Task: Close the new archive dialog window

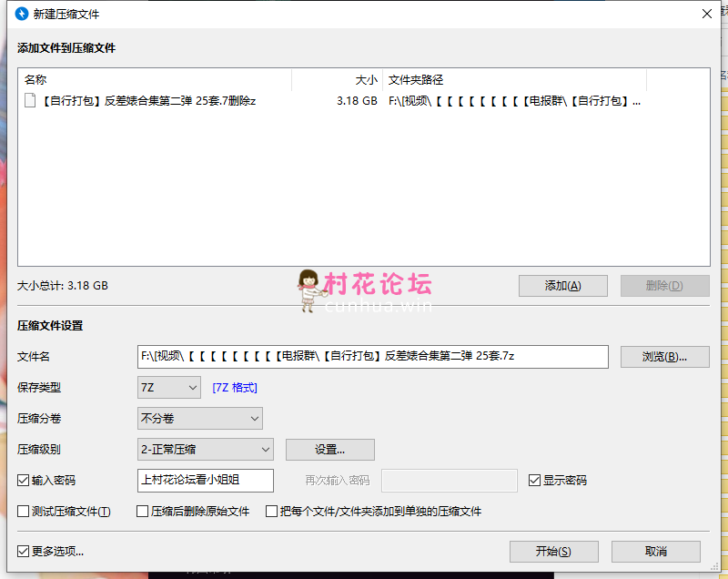Action: (706, 14)
